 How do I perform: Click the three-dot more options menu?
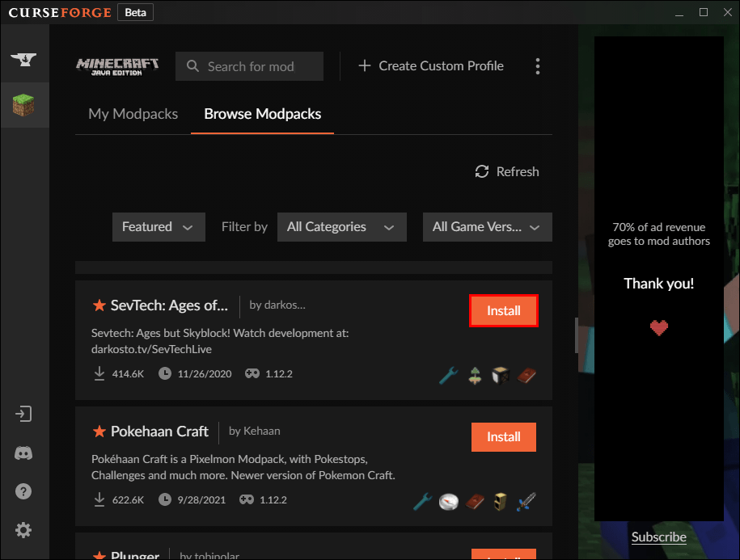(538, 66)
